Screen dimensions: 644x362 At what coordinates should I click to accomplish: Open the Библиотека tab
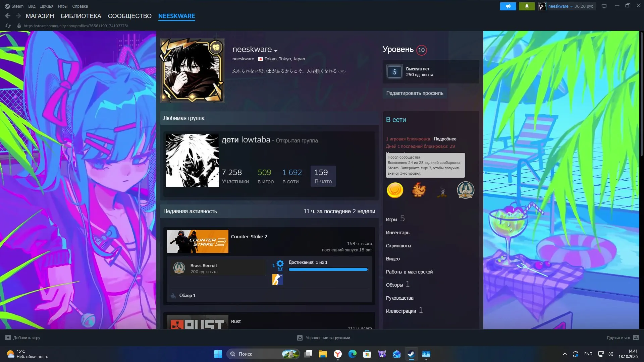click(x=81, y=16)
